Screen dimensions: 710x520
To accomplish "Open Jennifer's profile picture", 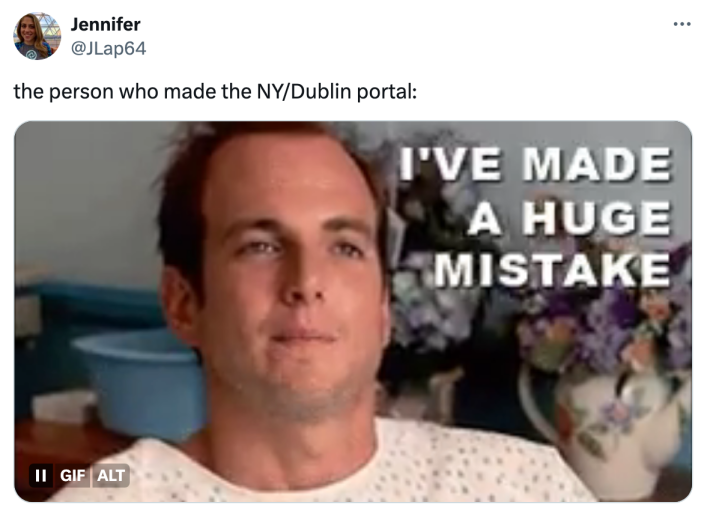I will pos(37,36).
